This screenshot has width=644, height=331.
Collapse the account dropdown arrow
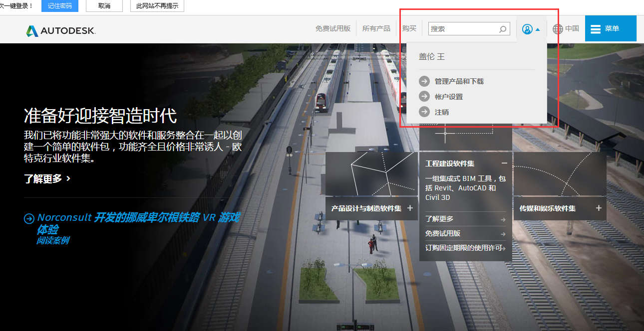538,29
